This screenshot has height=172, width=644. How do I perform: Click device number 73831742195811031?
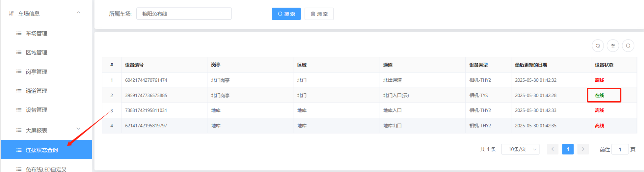coord(146,111)
